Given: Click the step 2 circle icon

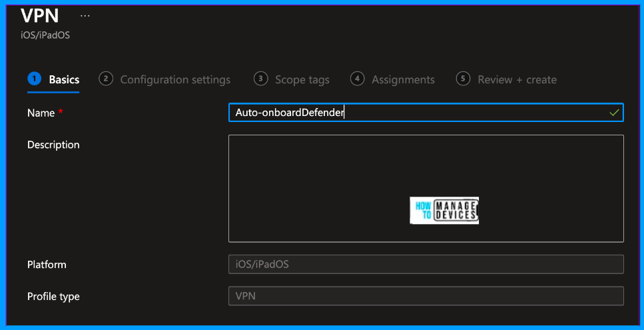Looking at the screenshot, I should [106, 79].
